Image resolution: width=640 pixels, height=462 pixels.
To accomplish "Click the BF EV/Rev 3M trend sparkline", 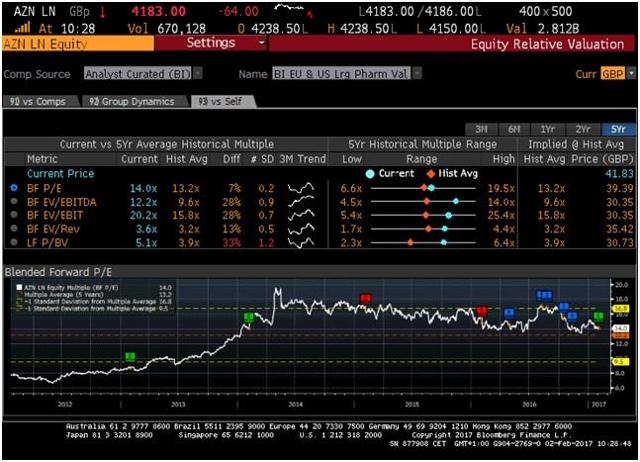I will coord(301,229).
